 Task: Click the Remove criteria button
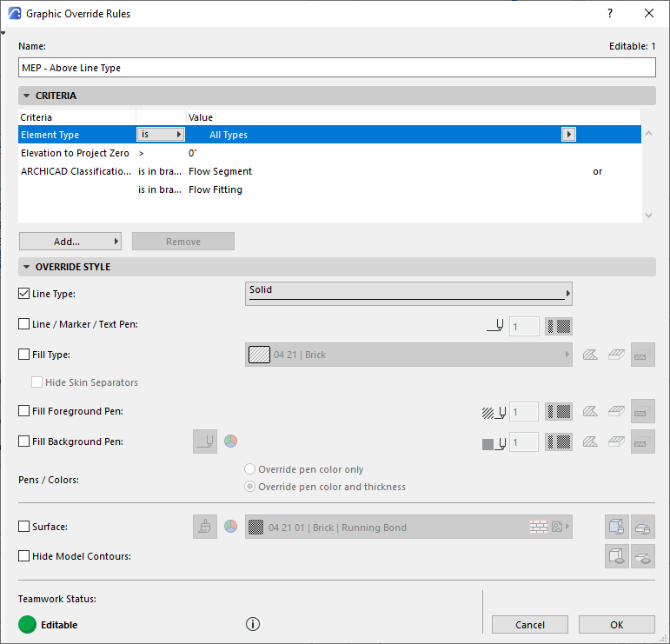pos(182,242)
